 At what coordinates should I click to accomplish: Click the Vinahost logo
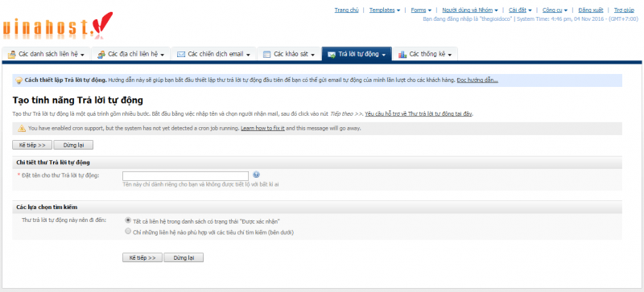tap(57, 27)
